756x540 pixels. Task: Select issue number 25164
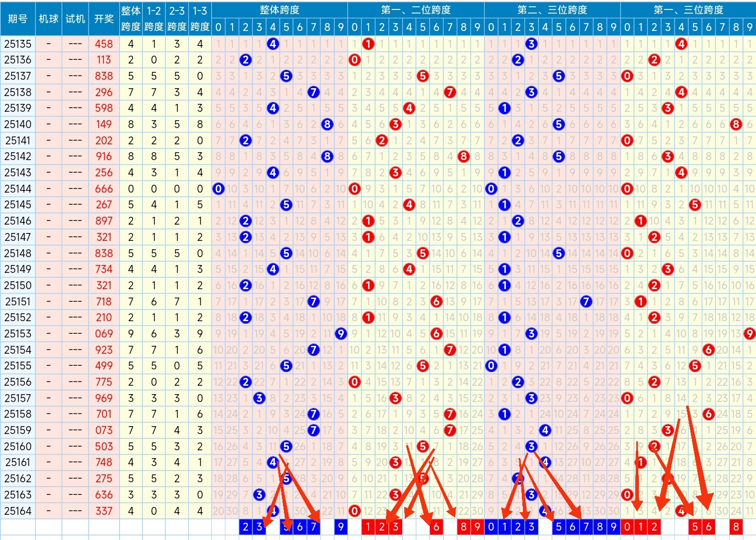coord(18,511)
